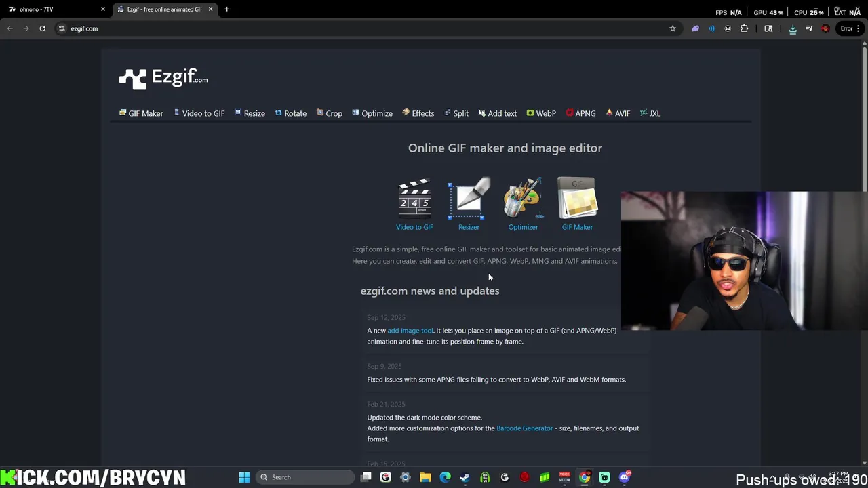Screen dimensions: 868x488
Task: Open the Optimizer paint palette icon
Action: tap(523, 198)
